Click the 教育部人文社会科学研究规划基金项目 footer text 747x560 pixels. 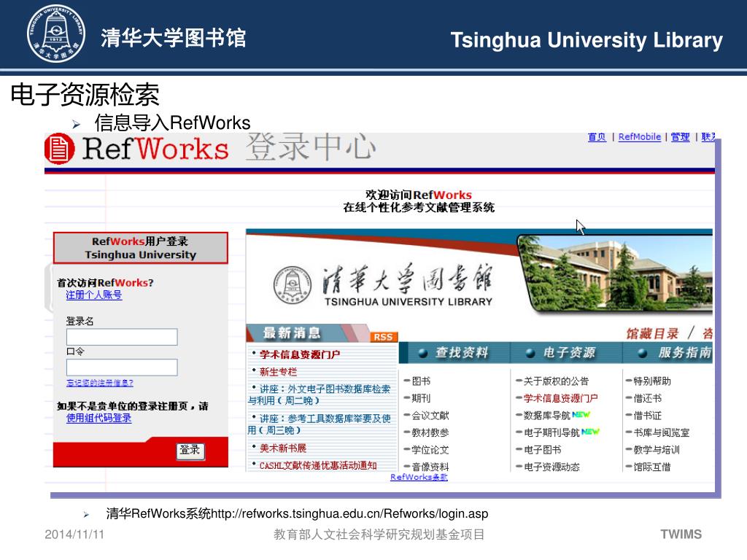coord(379,534)
